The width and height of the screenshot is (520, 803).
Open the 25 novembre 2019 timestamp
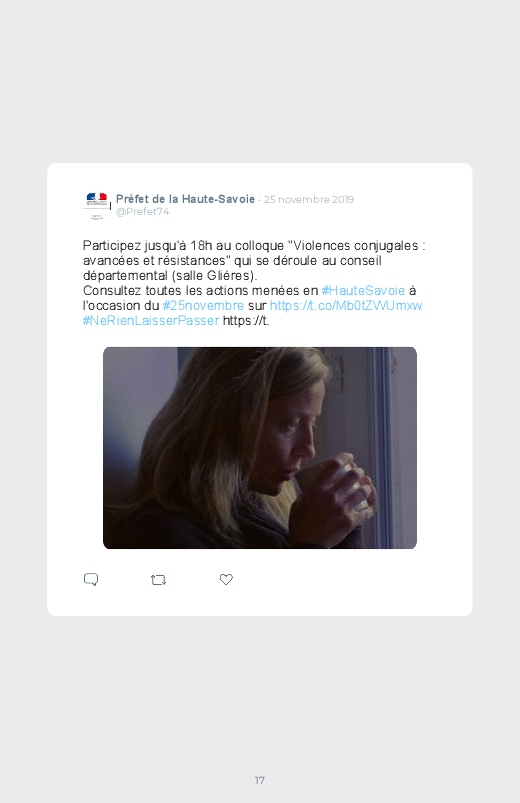click(309, 199)
